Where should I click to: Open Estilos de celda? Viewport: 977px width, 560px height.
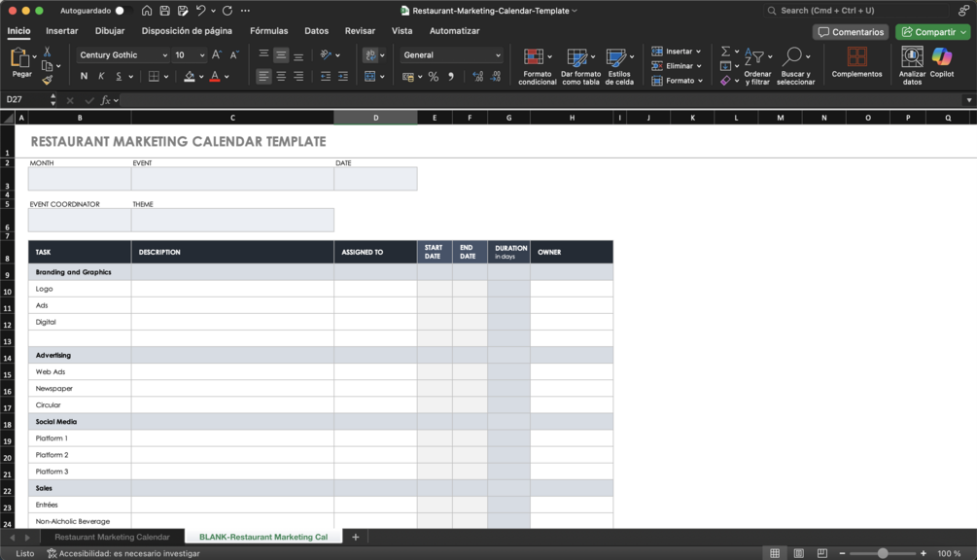(619, 66)
